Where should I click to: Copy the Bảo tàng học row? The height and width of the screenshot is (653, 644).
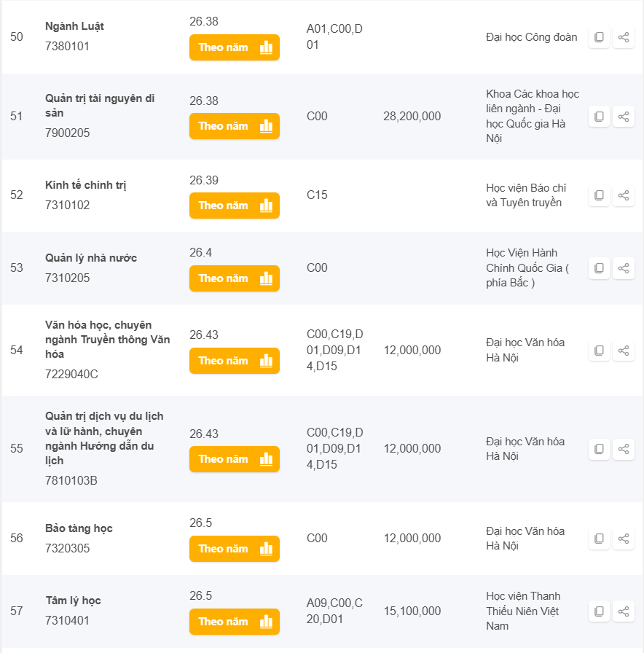click(x=599, y=539)
